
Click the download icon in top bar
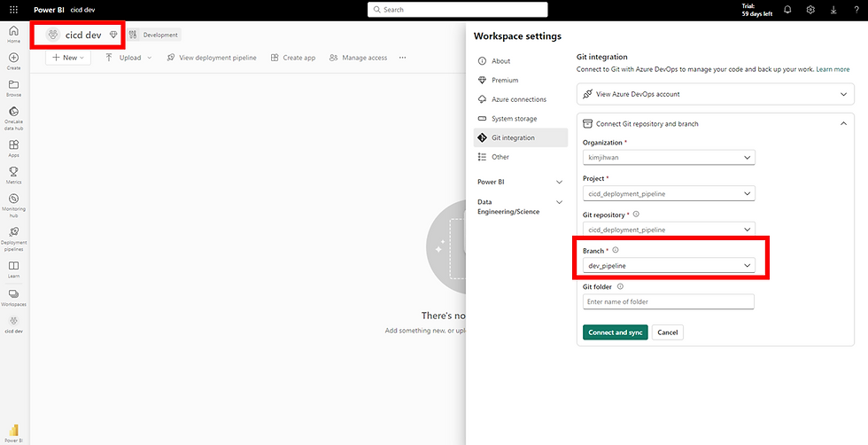[x=833, y=10]
